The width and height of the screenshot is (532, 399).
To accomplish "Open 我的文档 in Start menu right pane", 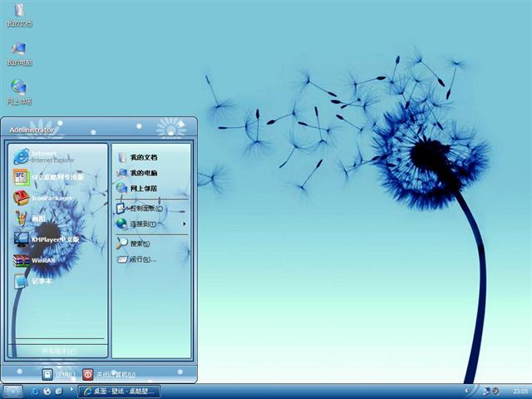I will (x=141, y=157).
